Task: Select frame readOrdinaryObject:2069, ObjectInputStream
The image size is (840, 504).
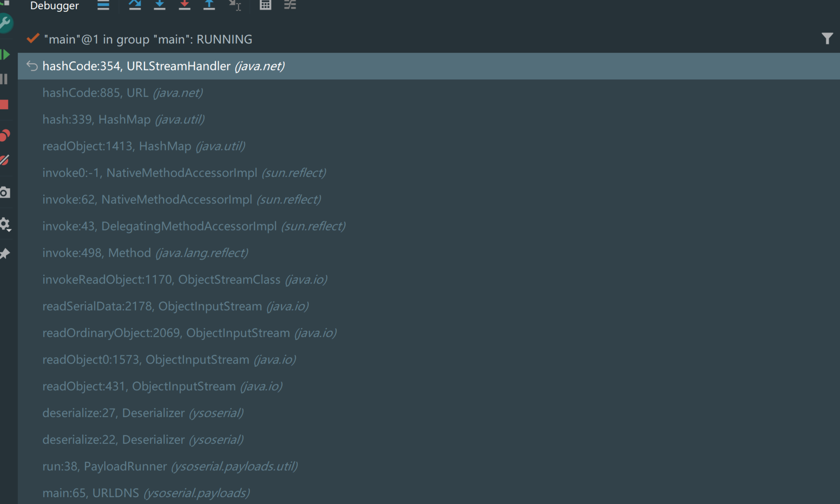Action: pyautogui.click(x=429, y=333)
